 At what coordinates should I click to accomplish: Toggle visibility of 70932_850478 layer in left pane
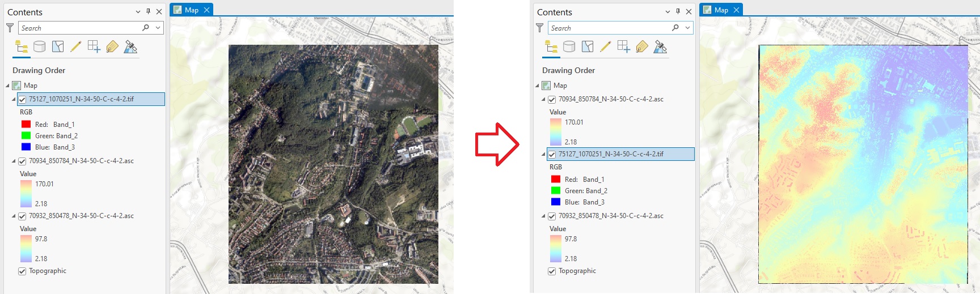click(22, 216)
